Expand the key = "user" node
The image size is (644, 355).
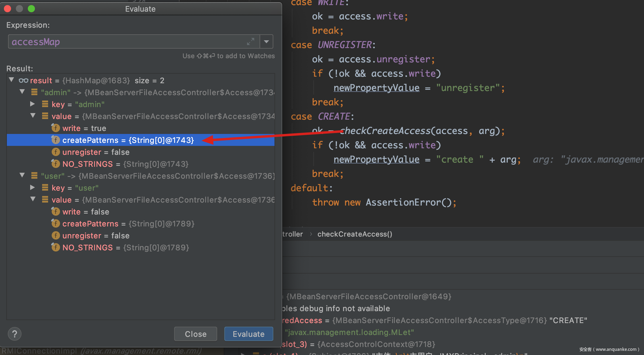click(x=33, y=188)
